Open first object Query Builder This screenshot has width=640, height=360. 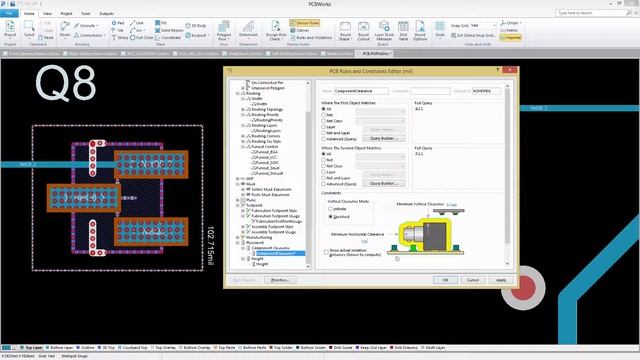[384, 138]
